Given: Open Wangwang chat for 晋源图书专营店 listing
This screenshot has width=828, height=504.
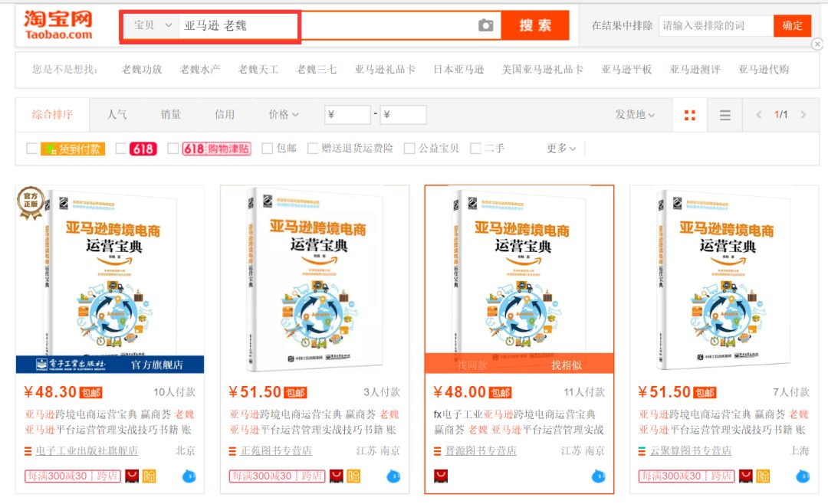Looking at the screenshot, I should pyautogui.click(x=598, y=476).
